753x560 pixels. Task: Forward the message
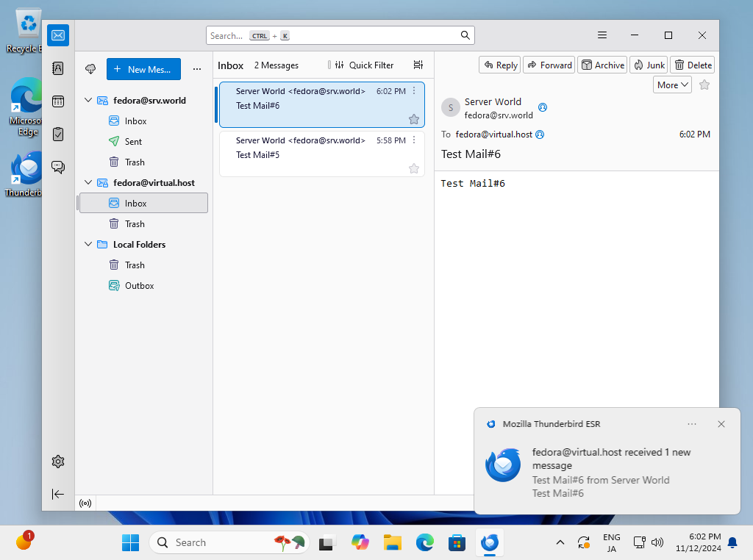[549, 65]
